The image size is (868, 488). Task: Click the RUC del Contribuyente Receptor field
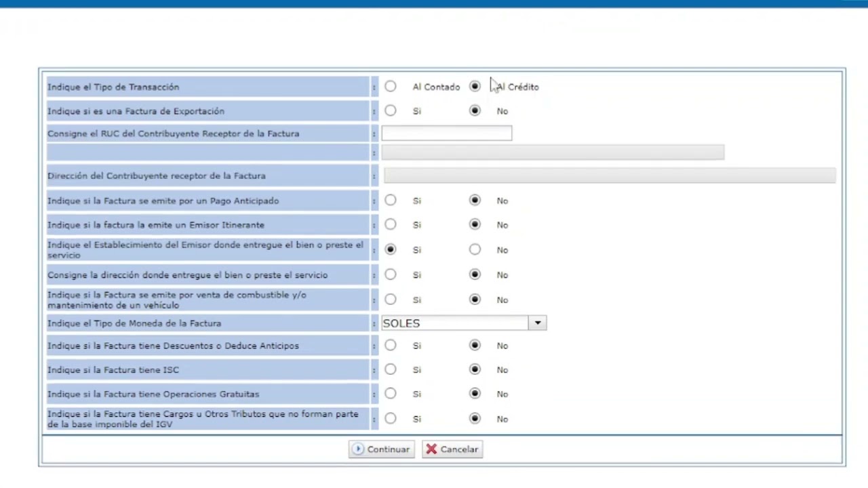(447, 134)
